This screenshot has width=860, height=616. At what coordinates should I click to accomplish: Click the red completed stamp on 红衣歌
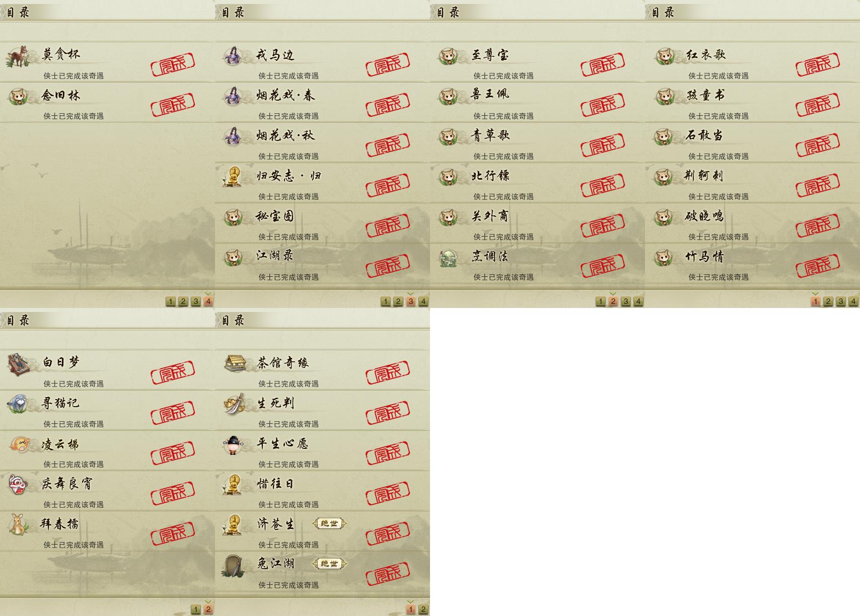click(x=818, y=64)
